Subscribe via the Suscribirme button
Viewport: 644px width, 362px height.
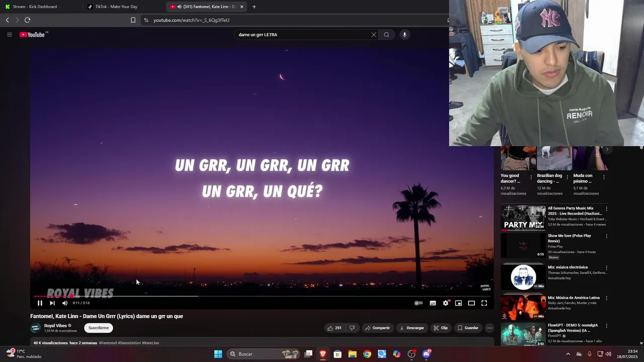pos(99,328)
